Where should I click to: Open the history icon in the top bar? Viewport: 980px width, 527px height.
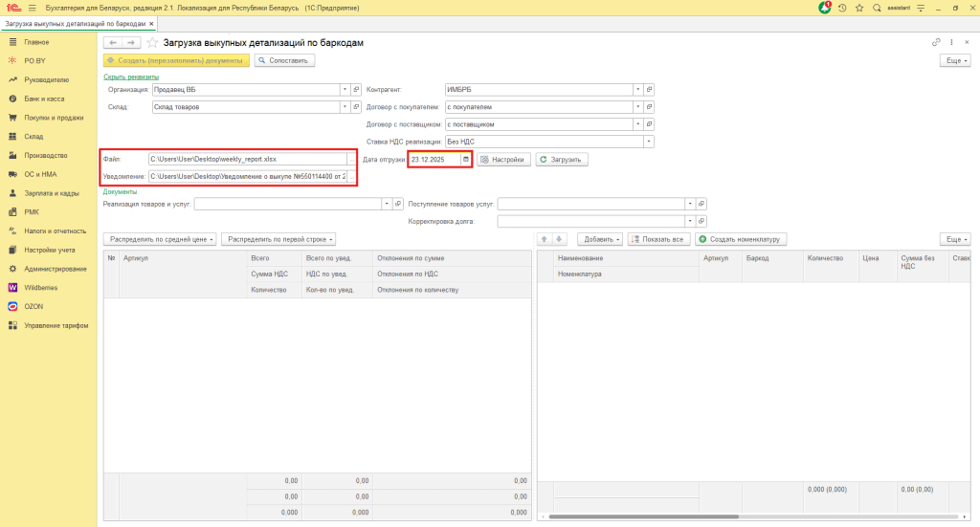coord(841,7)
